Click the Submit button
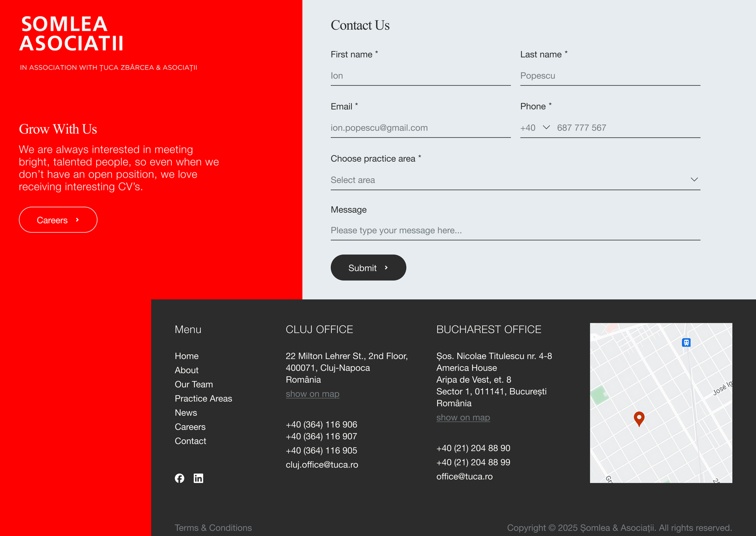This screenshot has height=536, width=756. tap(368, 267)
